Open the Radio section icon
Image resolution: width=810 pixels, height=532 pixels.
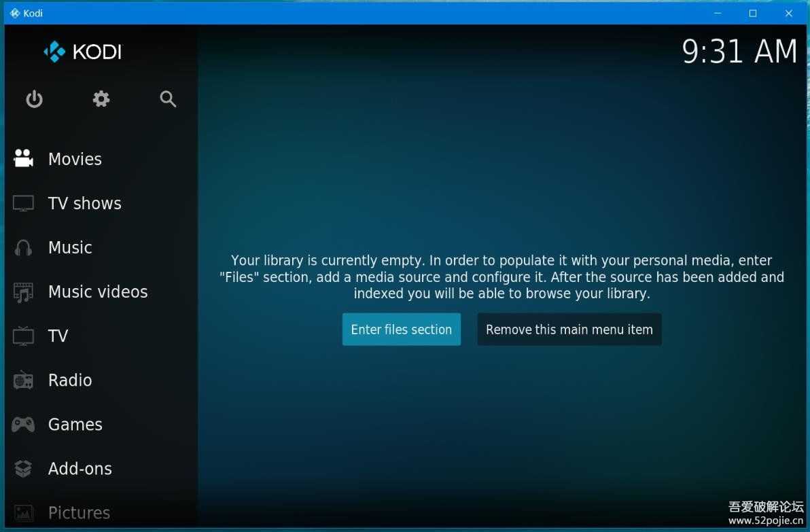coord(22,380)
